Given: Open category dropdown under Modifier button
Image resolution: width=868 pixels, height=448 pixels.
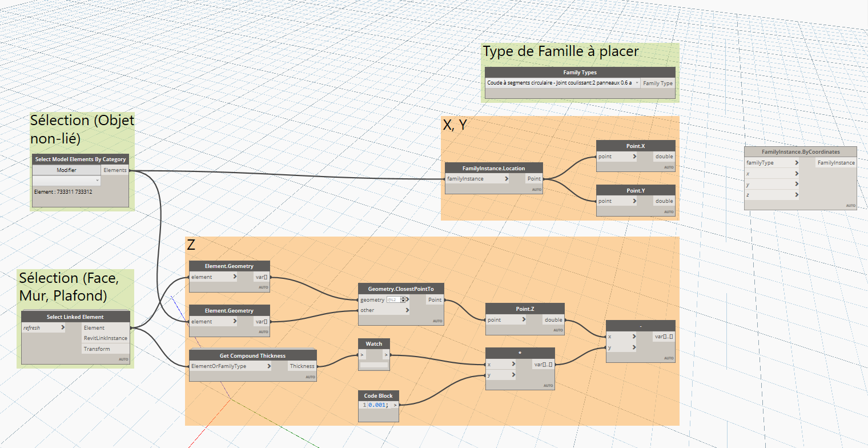Looking at the screenshot, I should [x=66, y=181].
